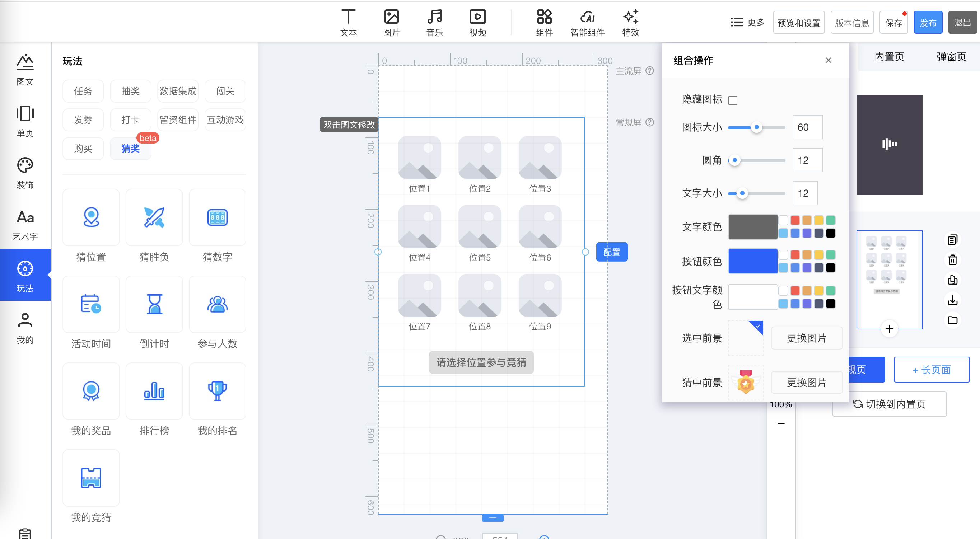Click 更换图片 for 猜中前景

806,383
